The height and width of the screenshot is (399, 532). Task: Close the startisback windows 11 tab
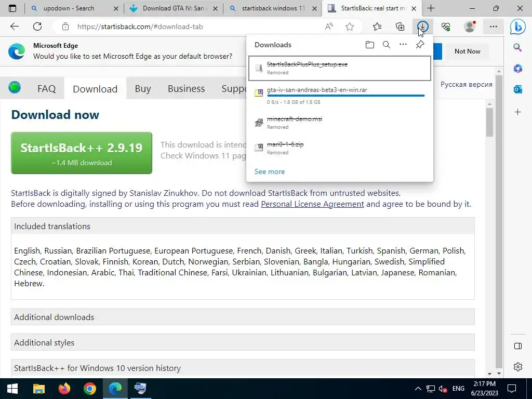pos(314,8)
